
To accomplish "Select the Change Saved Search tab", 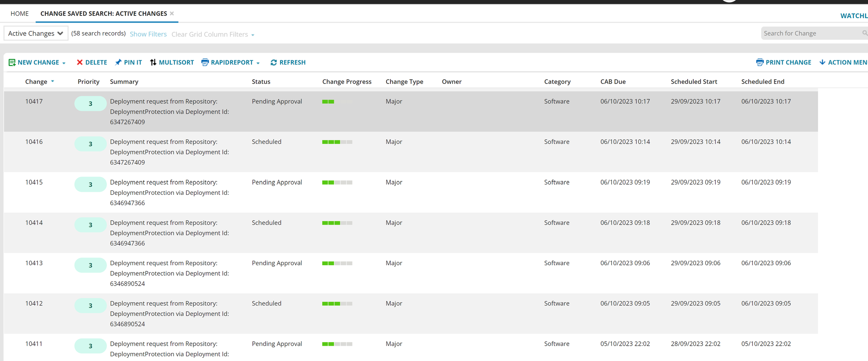I will coord(103,13).
